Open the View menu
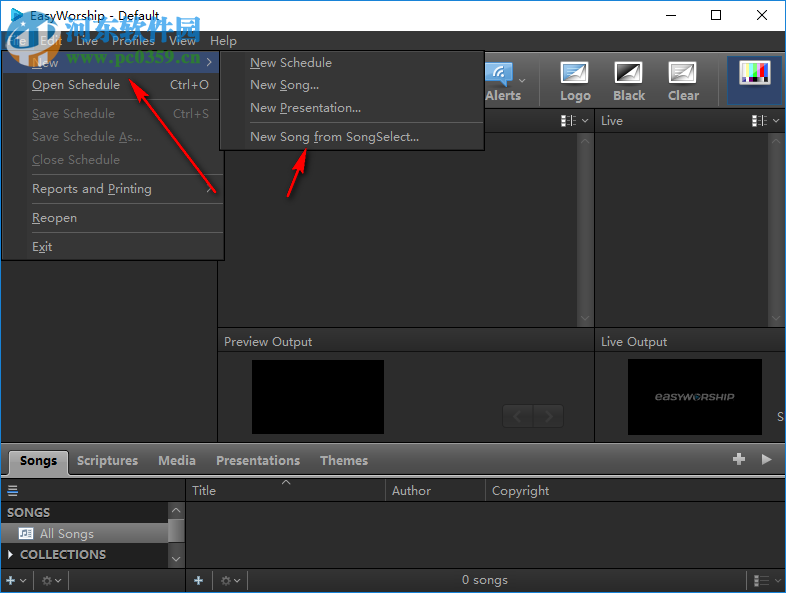Viewport: 786px width, 593px height. coord(182,41)
